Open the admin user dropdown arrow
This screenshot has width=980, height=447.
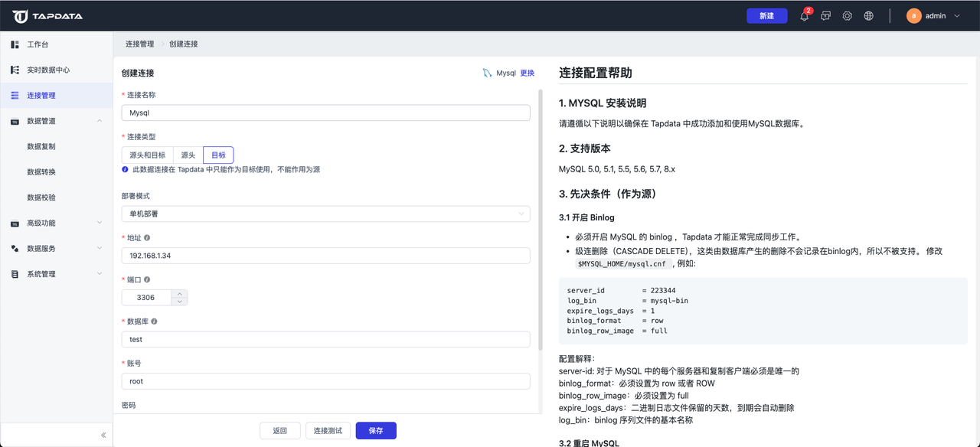pos(957,16)
